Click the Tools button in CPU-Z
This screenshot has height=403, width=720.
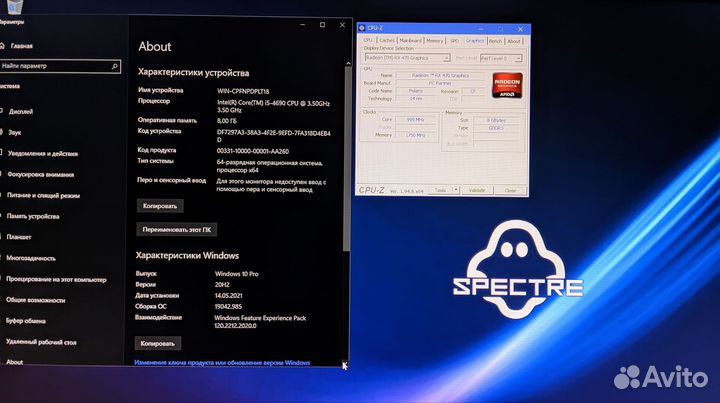(x=440, y=190)
